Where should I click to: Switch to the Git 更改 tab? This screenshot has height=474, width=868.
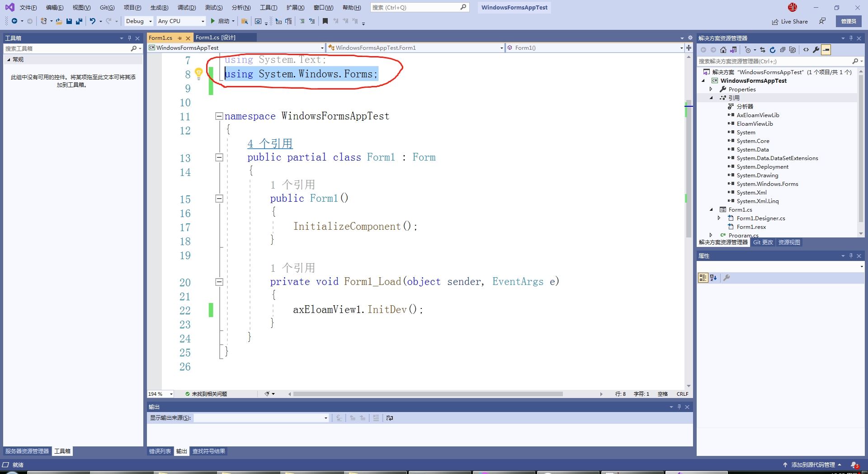(763, 242)
